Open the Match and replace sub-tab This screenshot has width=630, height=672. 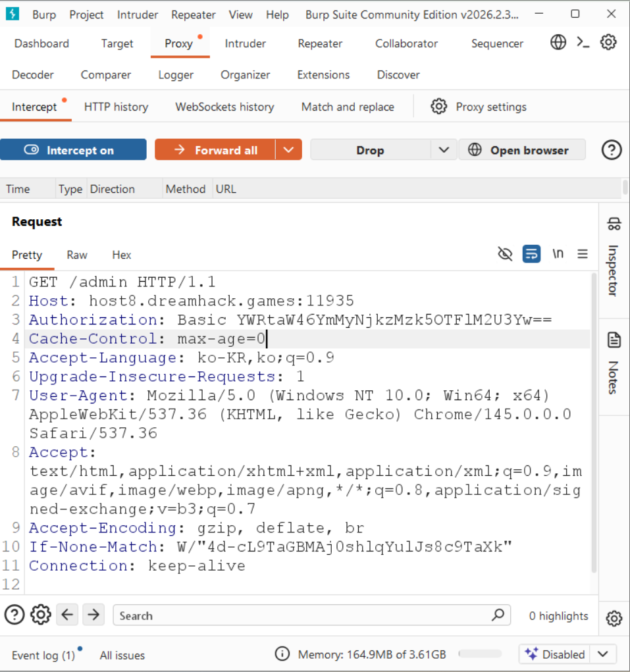pyautogui.click(x=348, y=107)
